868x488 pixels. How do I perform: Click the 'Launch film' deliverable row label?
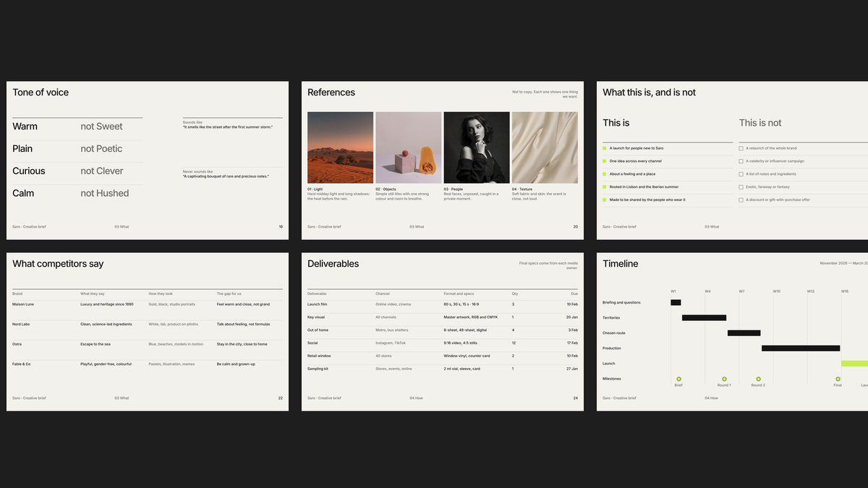point(318,304)
